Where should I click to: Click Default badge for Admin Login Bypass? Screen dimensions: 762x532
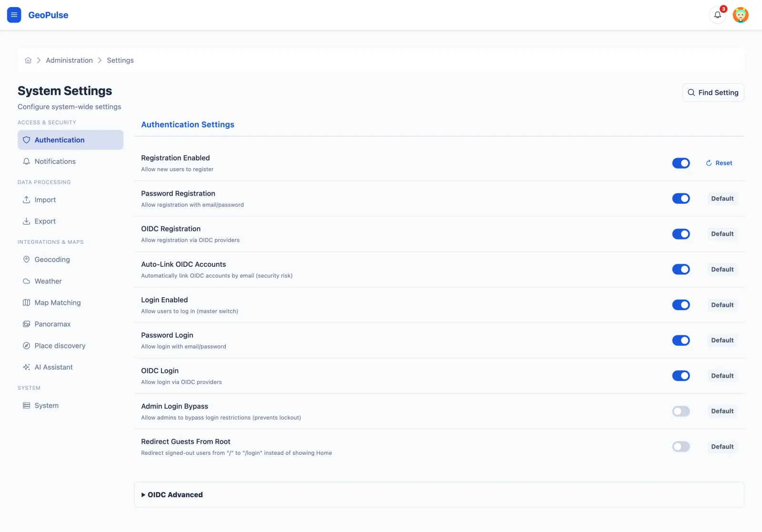point(722,411)
